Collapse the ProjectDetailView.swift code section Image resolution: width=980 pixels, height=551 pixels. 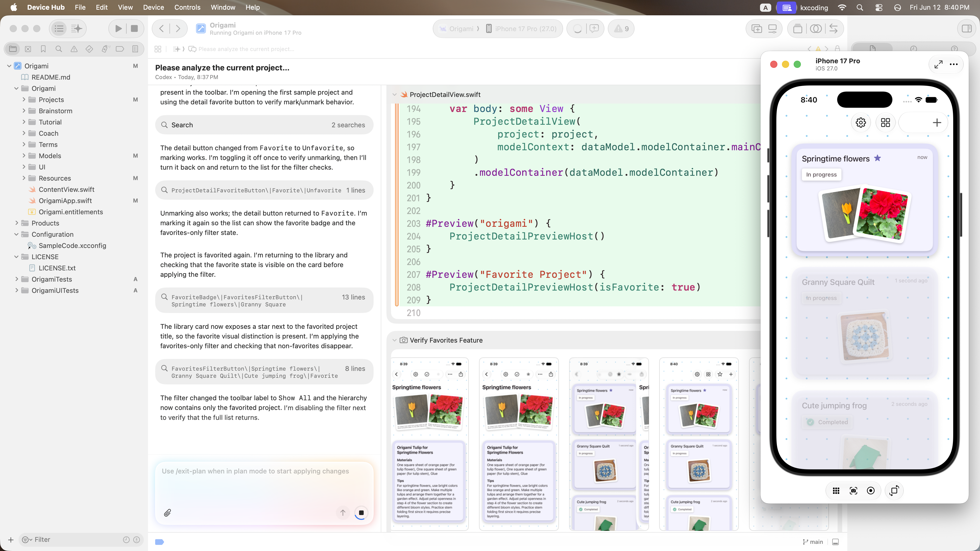[395, 95]
